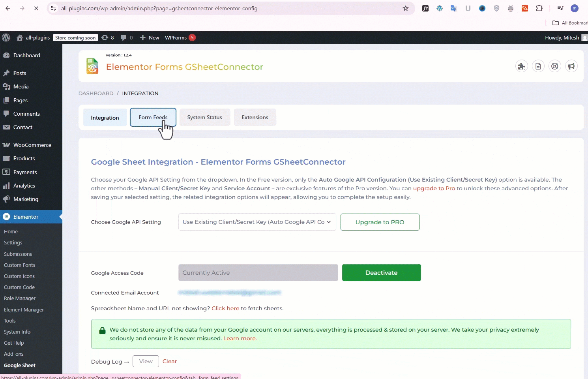588x379 pixels.
Task: Click the megaphone announcements icon in plugin header
Action: pos(571,66)
